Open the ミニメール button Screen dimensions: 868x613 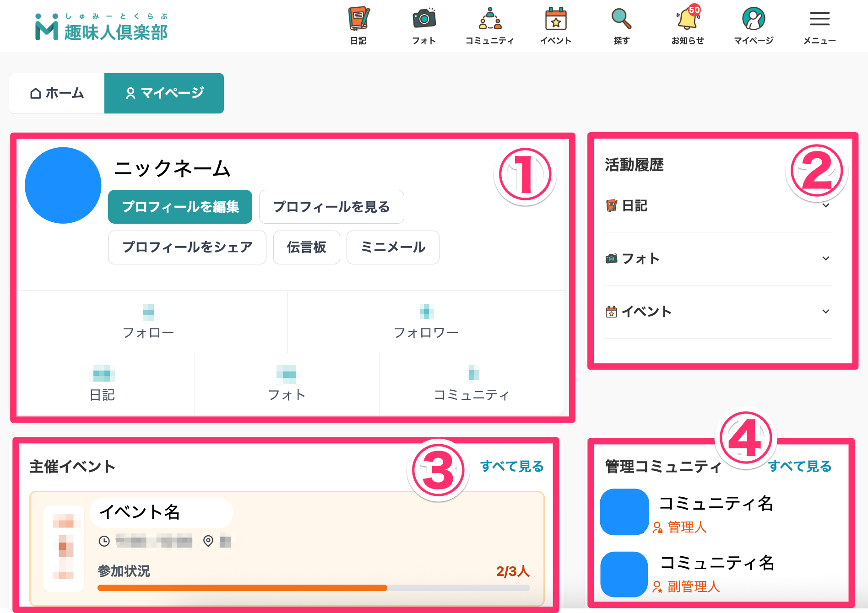tap(393, 247)
